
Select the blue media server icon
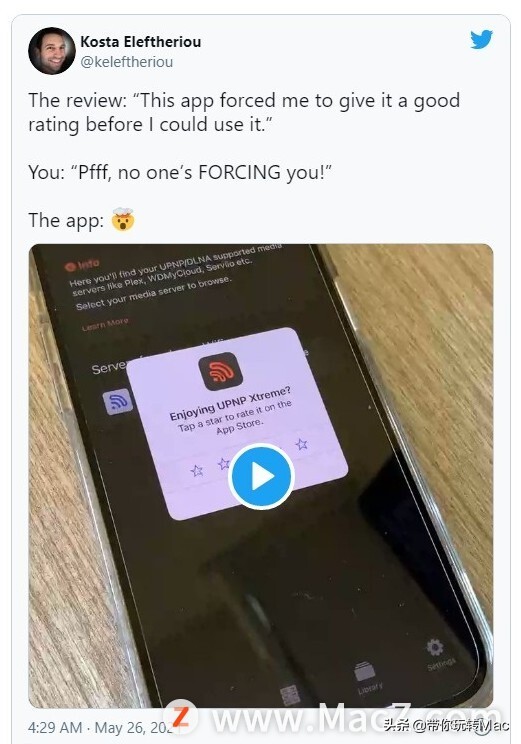(118, 401)
